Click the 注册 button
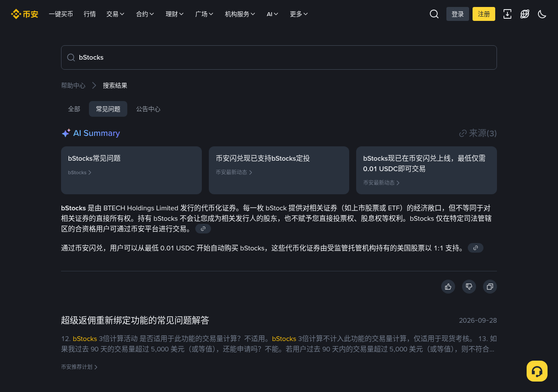This screenshot has width=558, height=392. (484, 14)
